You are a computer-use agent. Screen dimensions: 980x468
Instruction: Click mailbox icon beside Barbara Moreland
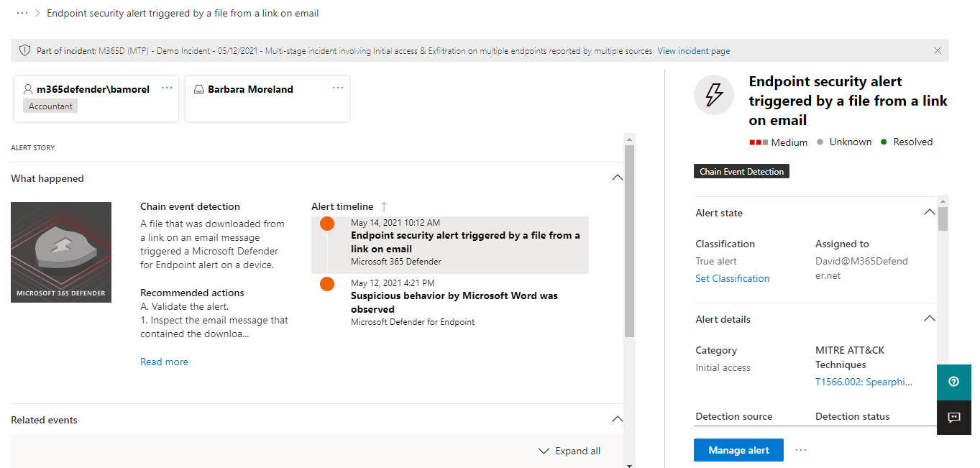[199, 89]
